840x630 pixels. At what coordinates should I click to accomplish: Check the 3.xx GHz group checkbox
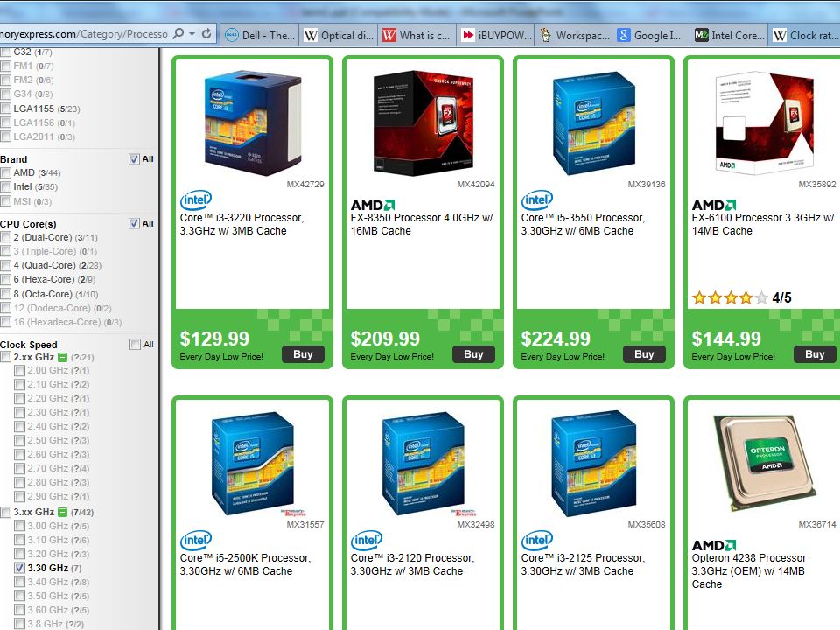6,512
